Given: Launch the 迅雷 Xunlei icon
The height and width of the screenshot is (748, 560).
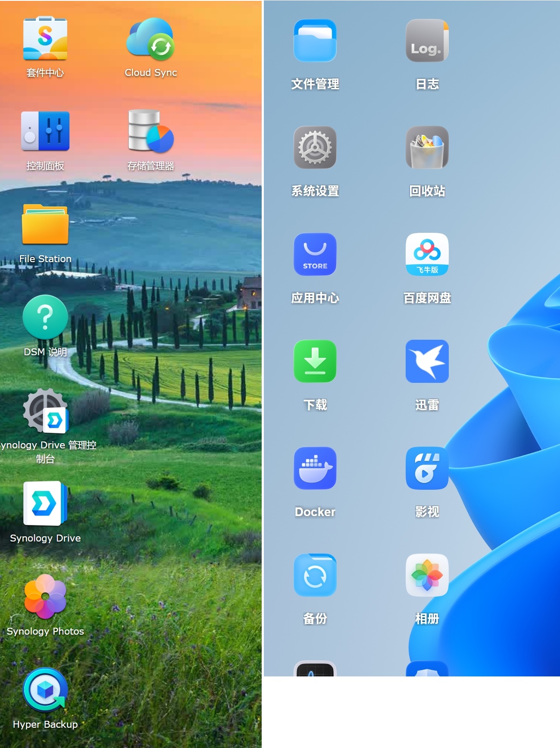Looking at the screenshot, I should (427, 361).
